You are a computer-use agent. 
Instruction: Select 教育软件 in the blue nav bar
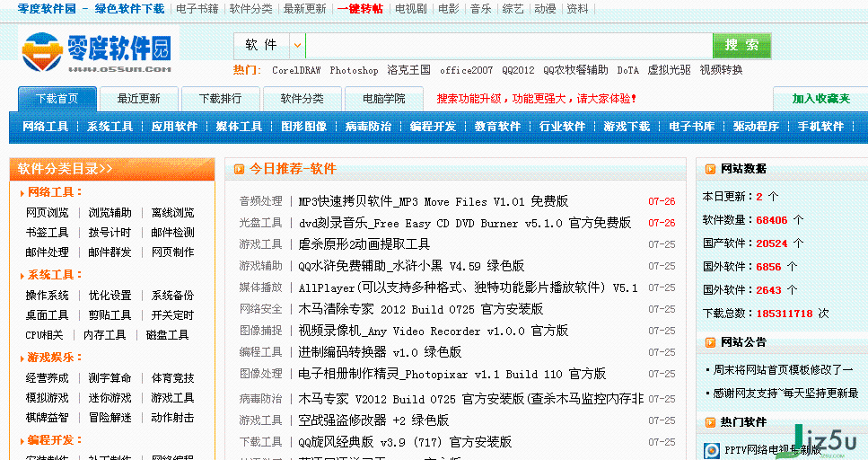pyautogui.click(x=497, y=127)
